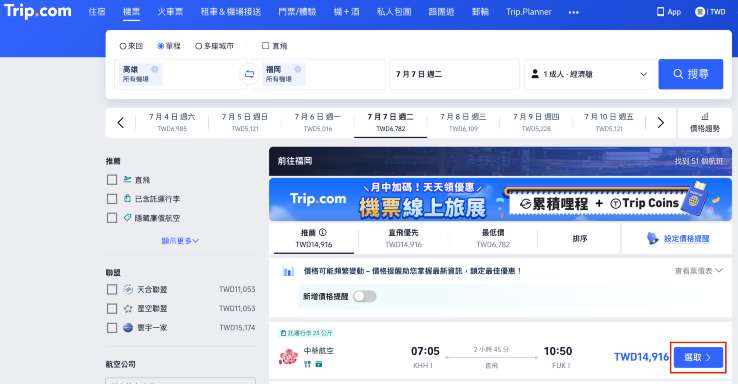738x384 pixels.
Task: Click the bar chart icon beside price alert notice
Action: point(288,272)
